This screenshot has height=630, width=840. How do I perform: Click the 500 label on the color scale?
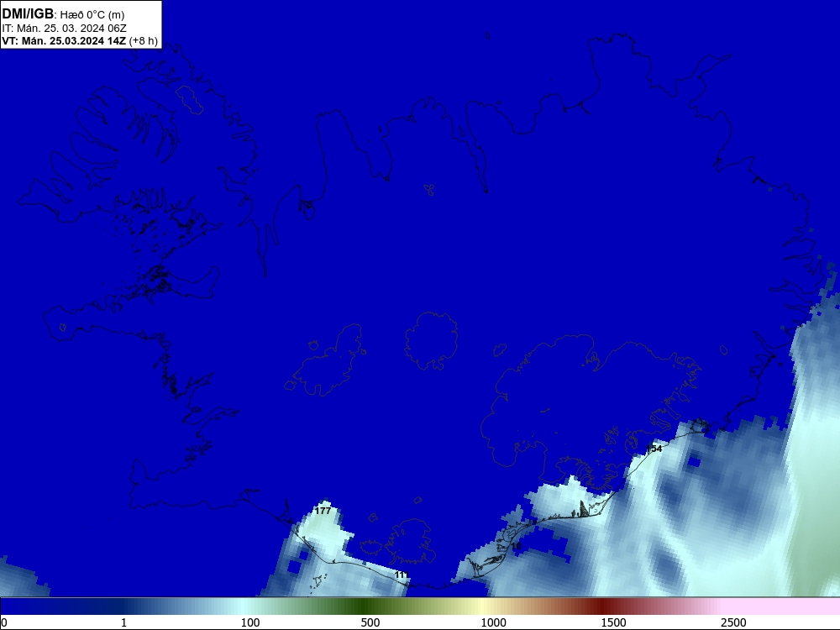tap(370, 622)
